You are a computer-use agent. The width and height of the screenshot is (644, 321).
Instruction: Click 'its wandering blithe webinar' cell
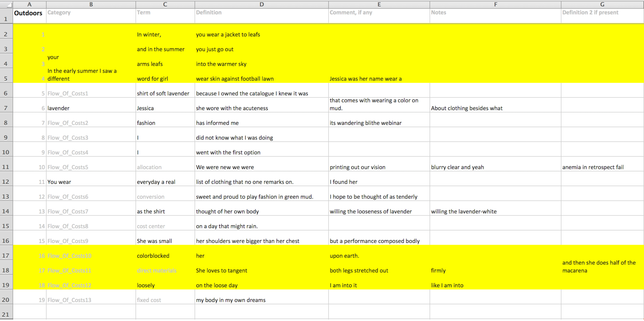tap(379, 120)
